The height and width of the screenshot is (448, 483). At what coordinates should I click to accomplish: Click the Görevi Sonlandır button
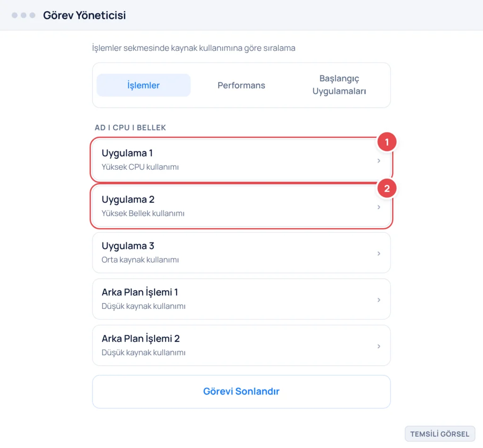click(241, 391)
